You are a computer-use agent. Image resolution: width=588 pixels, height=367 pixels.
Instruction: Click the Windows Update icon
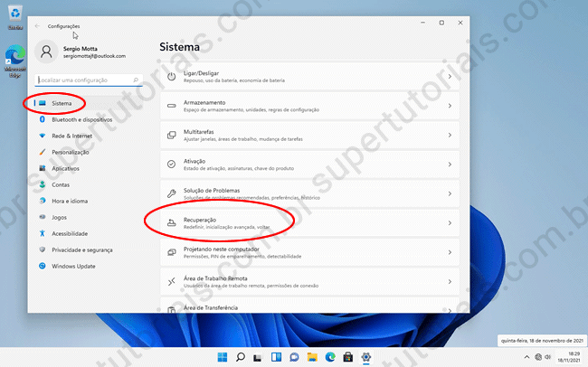click(x=42, y=266)
